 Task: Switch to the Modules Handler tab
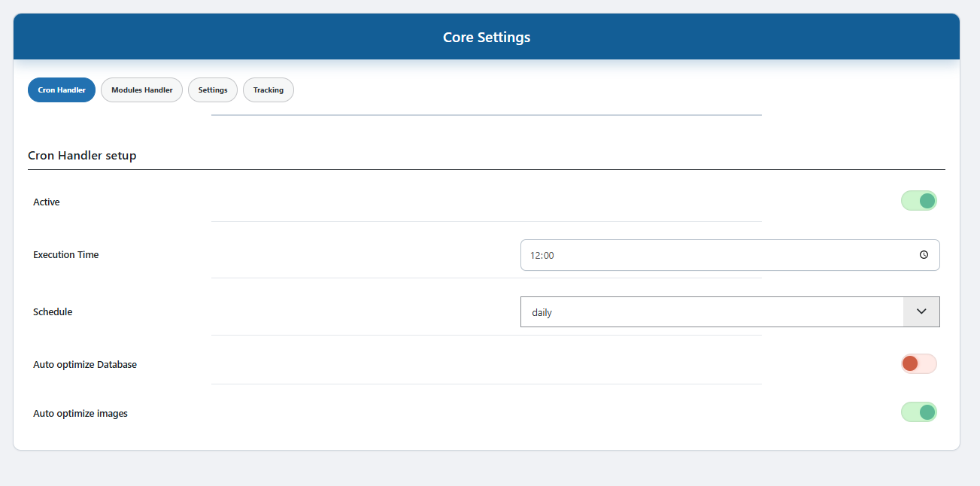(141, 90)
